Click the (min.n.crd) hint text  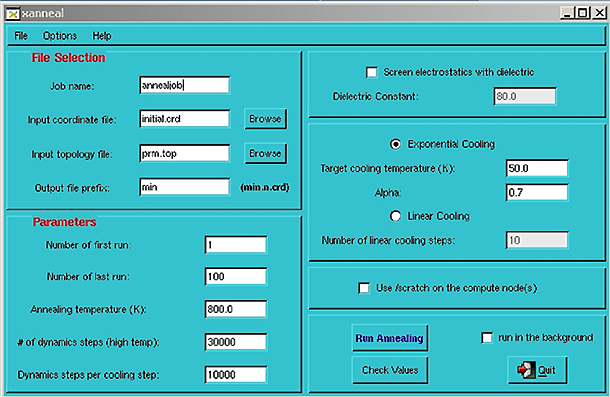[265, 188]
